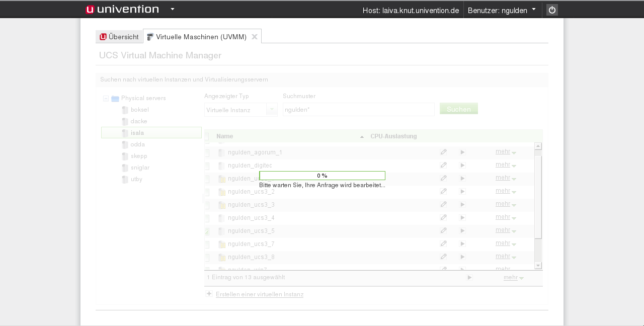Check the box next to ngulden_agorum_1
The width and height of the screenshot is (644, 326).
click(x=207, y=152)
